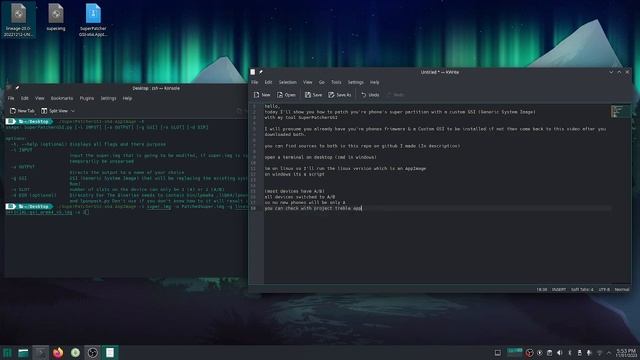This screenshot has width=640, height=360.
Task: Open the Konsole Help menu
Action: pyautogui.click(x=127, y=98)
